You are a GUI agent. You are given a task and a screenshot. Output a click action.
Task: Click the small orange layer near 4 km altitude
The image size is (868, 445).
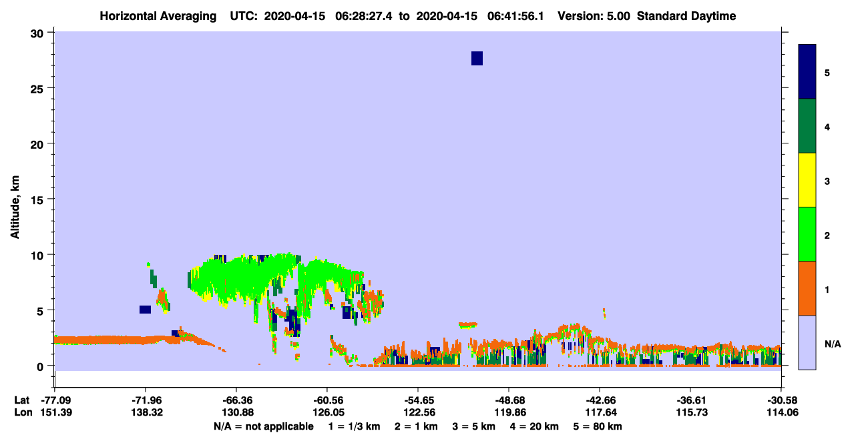tap(468, 325)
